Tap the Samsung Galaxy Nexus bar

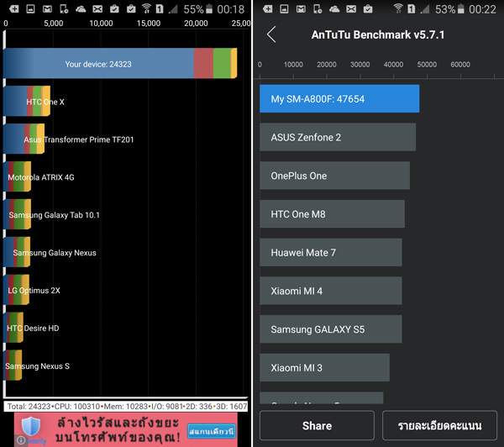[17, 252]
